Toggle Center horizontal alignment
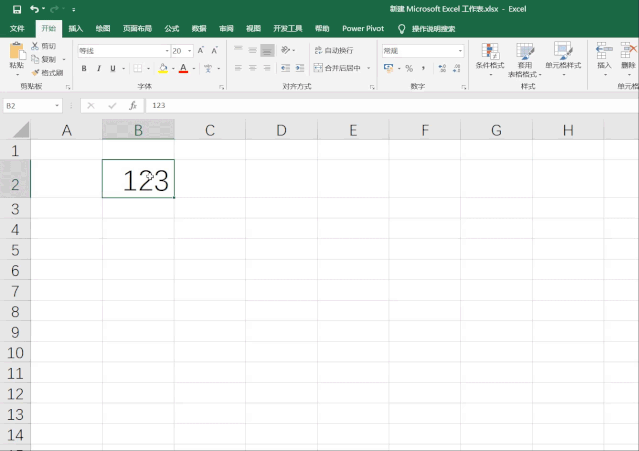 [253, 68]
